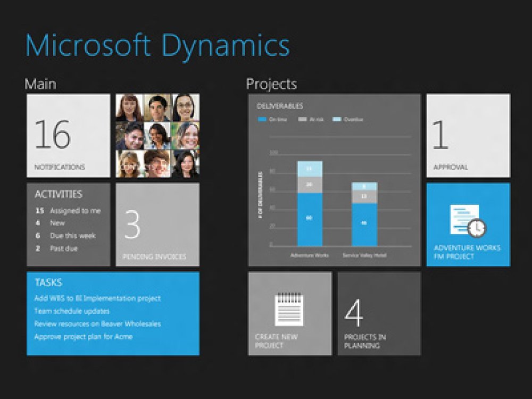The image size is (532, 399).
Task: Select '15 Assigned to me' activity row
Action: tap(68, 211)
